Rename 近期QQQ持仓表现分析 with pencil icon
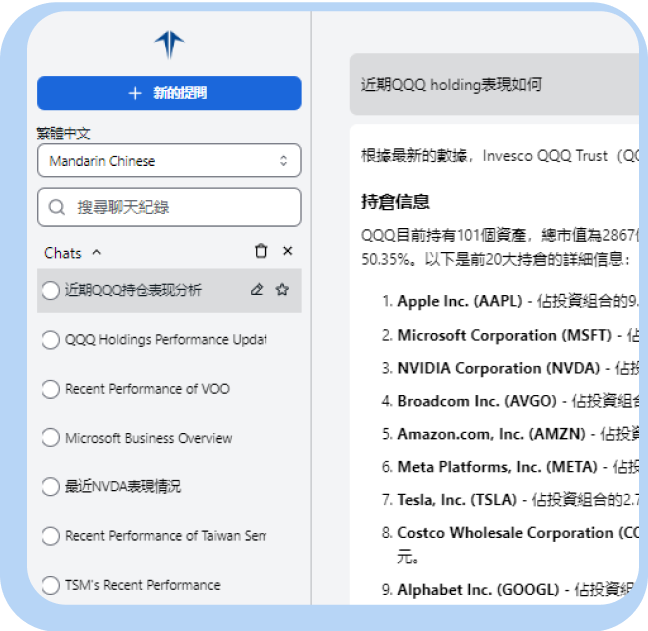 [257, 290]
